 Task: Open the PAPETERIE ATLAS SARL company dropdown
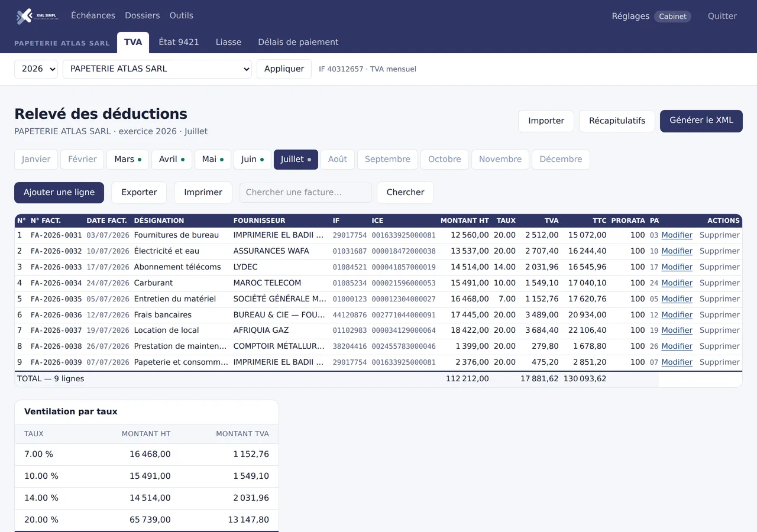157,69
